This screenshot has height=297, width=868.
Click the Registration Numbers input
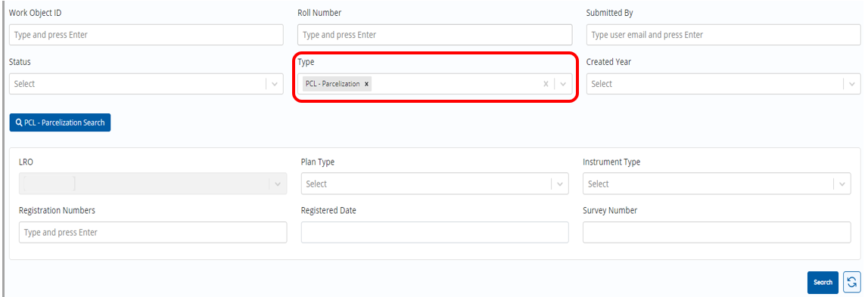[153, 232]
